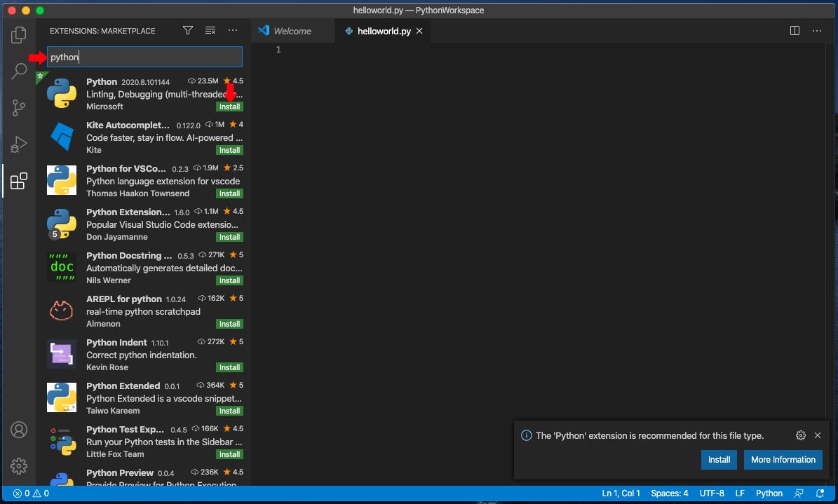Install Python for VSCode by Thomas Haakon Townsend
This screenshot has height=504, width=838.
pos(230,193)
